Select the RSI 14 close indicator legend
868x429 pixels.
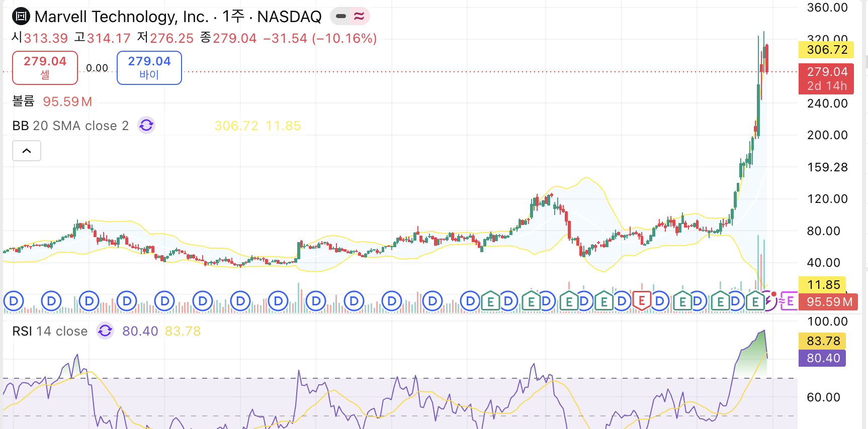click(50, 331)
